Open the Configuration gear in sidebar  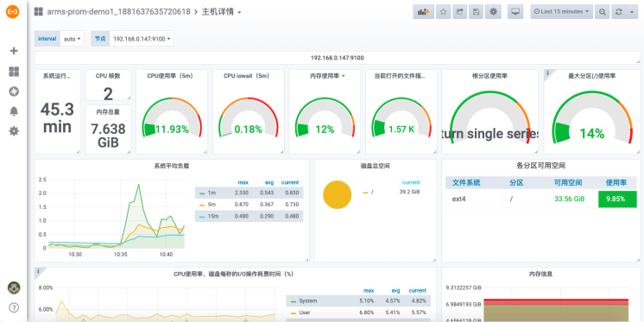click(14, 131)
